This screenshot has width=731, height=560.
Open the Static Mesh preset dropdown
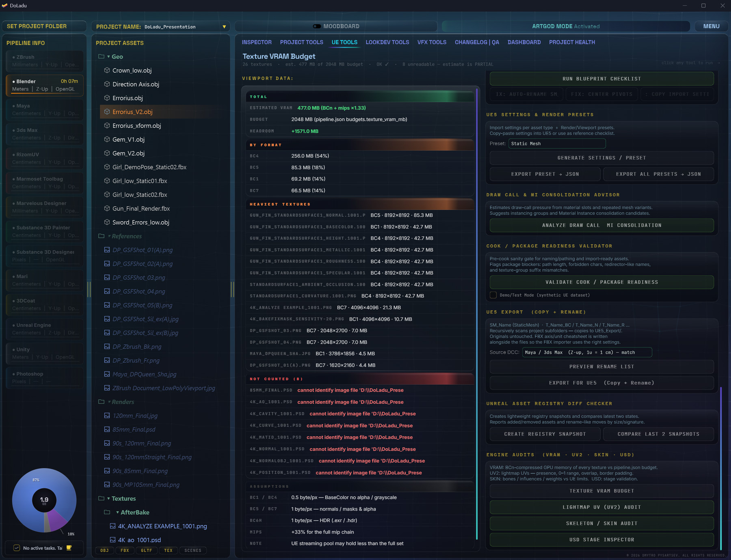pyautogui.click(x=557, y=144)
